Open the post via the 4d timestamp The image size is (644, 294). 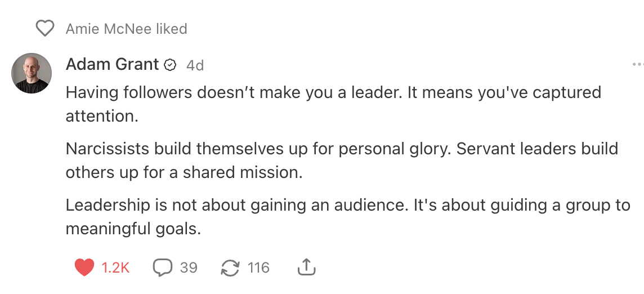(x=195, y=65)
